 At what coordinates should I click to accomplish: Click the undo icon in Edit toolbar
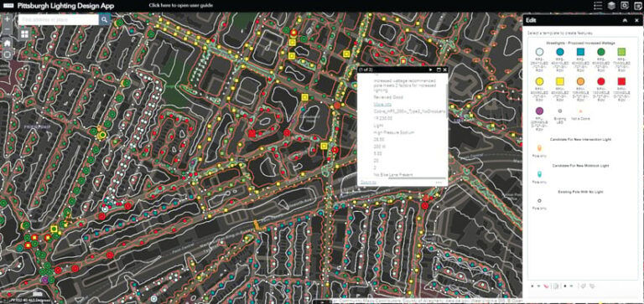(584, 286)
